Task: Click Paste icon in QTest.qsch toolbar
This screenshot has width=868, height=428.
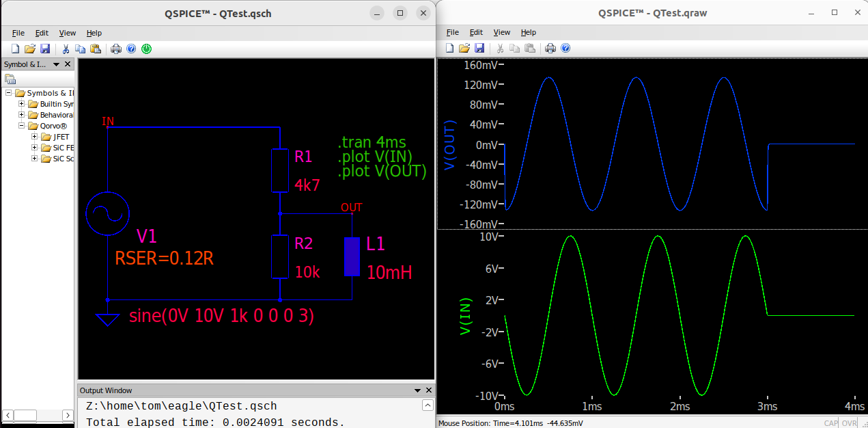Action: point(96,49)
